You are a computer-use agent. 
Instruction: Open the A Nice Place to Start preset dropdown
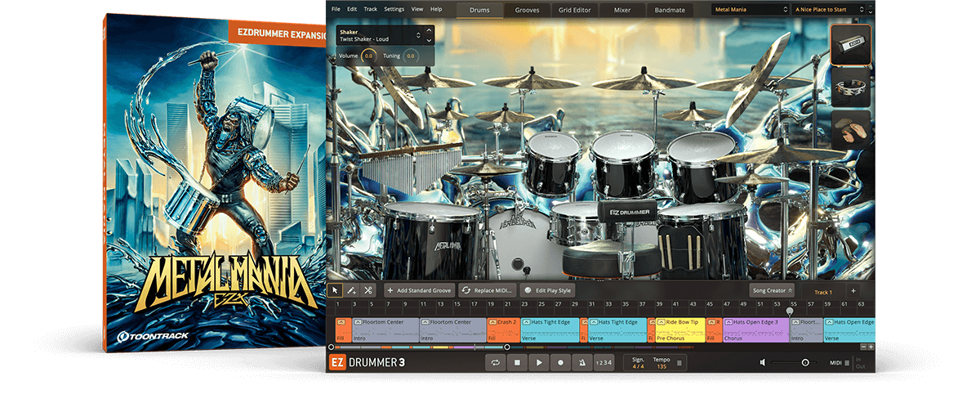tap(831, 11)
